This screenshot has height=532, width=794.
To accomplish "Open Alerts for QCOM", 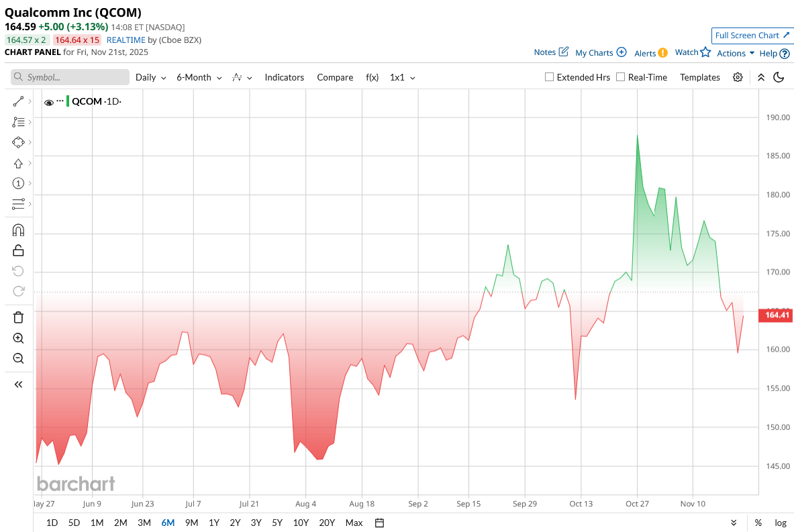I will point(650,53).
